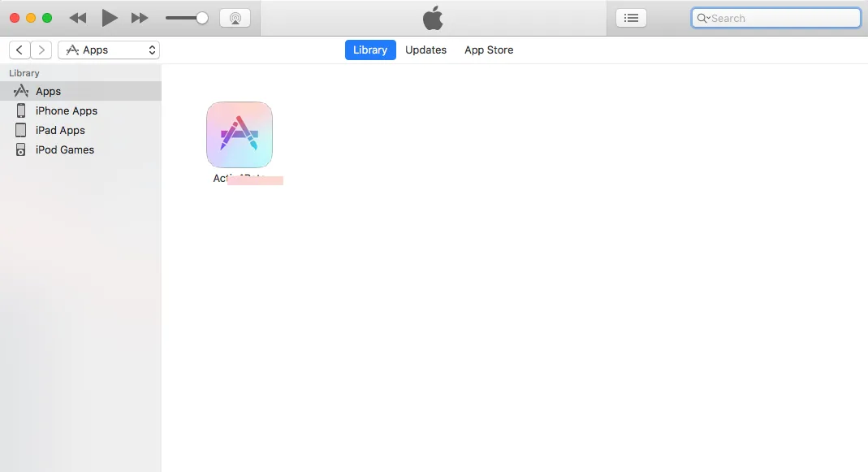This screenshot has height=472, width=868.
Task: Open the Up Next list button
Action: click(x=631, y=19)
